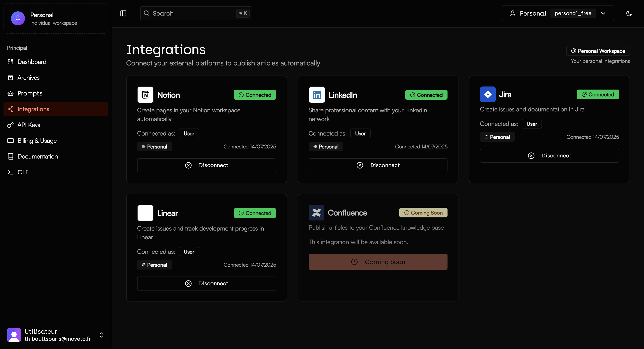Click the User badge on the LinkedIn card
Image resolution: width=644 pixels, height=349 pixels.
click(x=360, y=133)
